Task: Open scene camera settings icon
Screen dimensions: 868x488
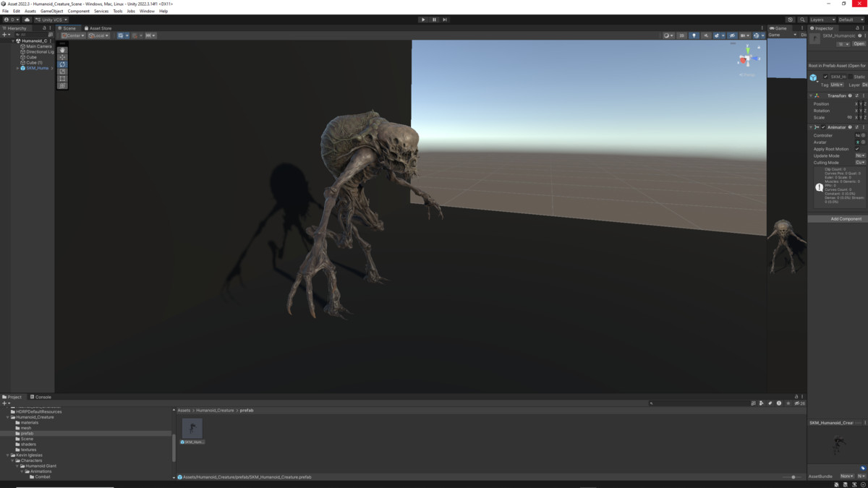Action: click(744, 35)
